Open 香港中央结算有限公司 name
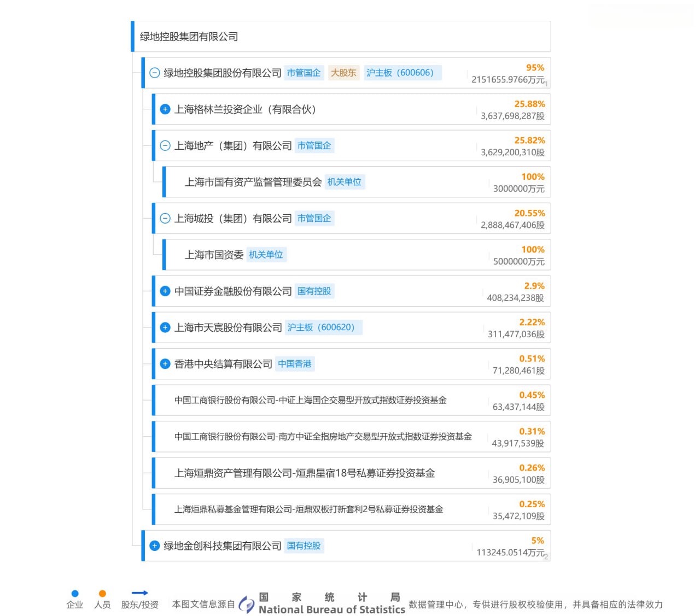The image size is (700, 616). point(223,363)
